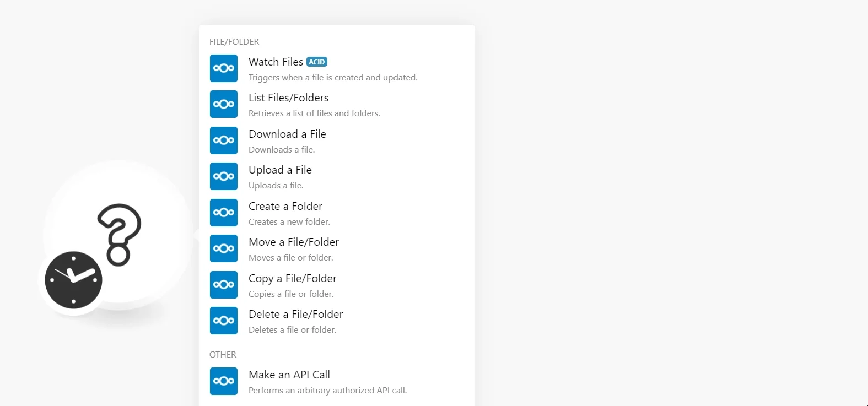The image size is (868, 406).
Task: Click the Nextcloud icon beside Create a Folder
Action: click(x=224, y=213)
